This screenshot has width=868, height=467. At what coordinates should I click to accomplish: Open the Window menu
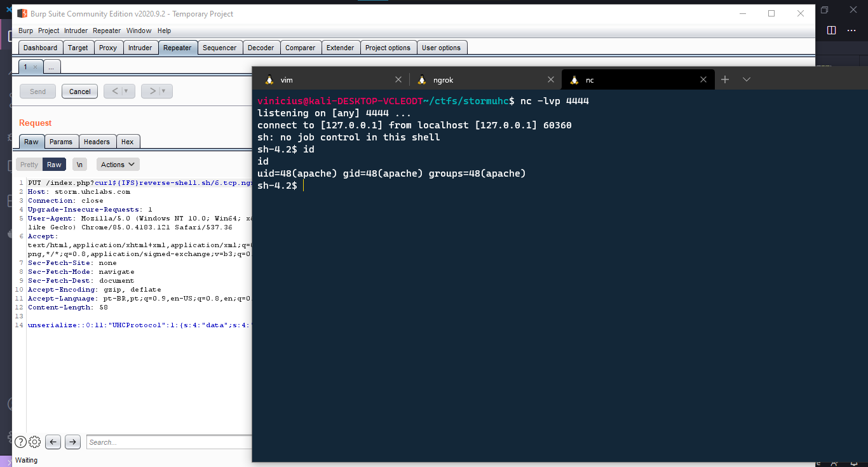(139, 30)
